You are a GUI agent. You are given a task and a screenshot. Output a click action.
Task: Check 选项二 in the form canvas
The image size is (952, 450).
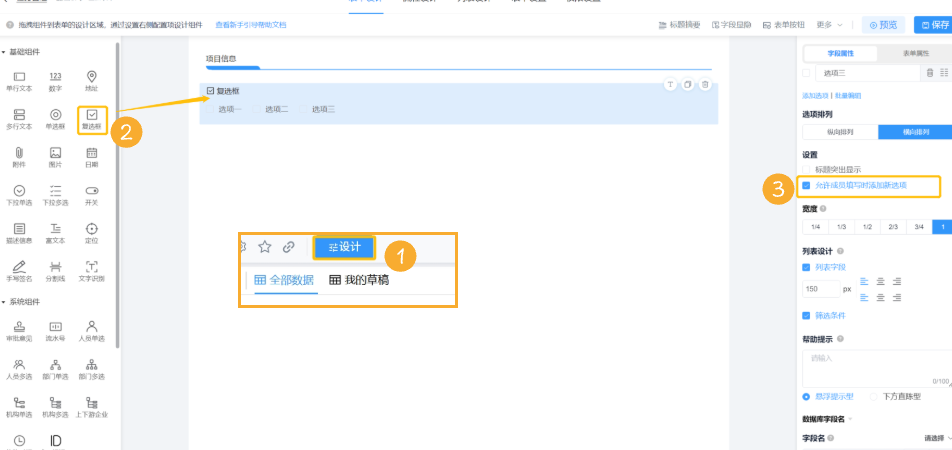[256, 110]
